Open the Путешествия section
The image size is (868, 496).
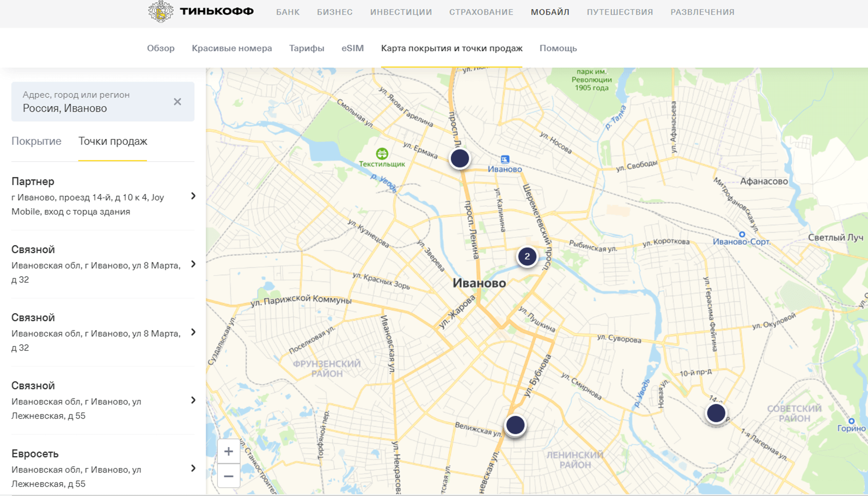click(x=620, y=12)
